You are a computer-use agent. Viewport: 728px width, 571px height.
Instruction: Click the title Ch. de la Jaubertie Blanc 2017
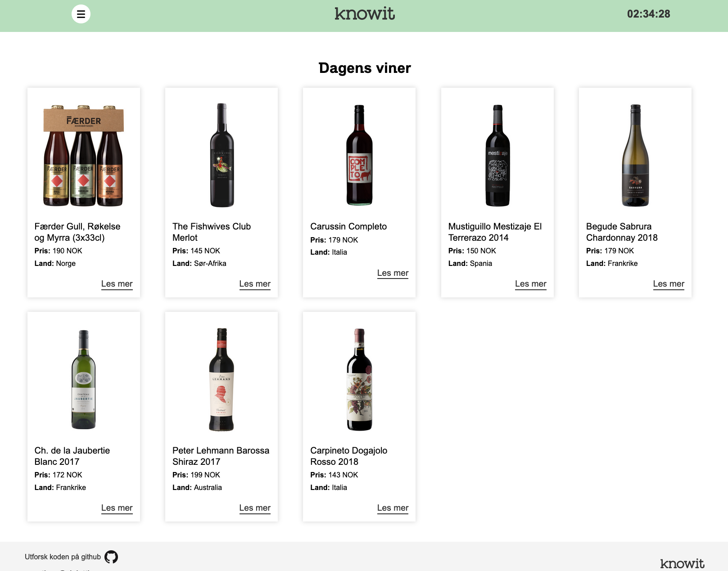(x=72, y=456)
